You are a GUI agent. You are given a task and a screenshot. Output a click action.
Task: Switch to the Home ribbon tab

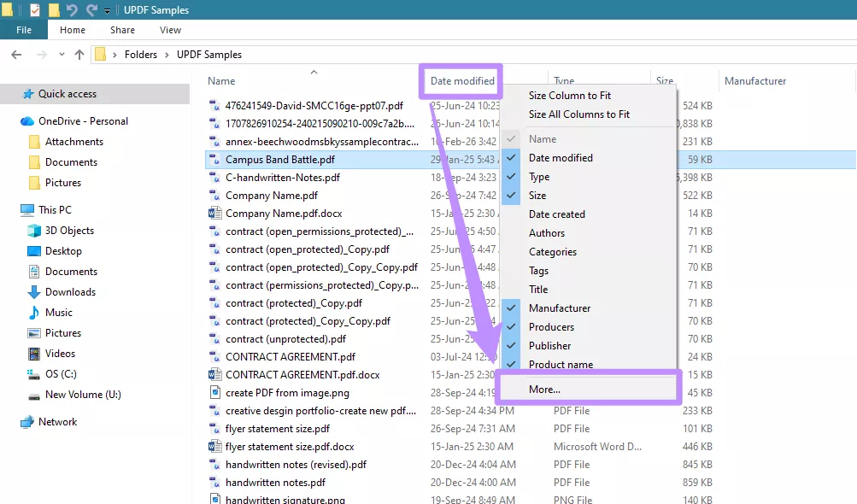tap(73, 30)
